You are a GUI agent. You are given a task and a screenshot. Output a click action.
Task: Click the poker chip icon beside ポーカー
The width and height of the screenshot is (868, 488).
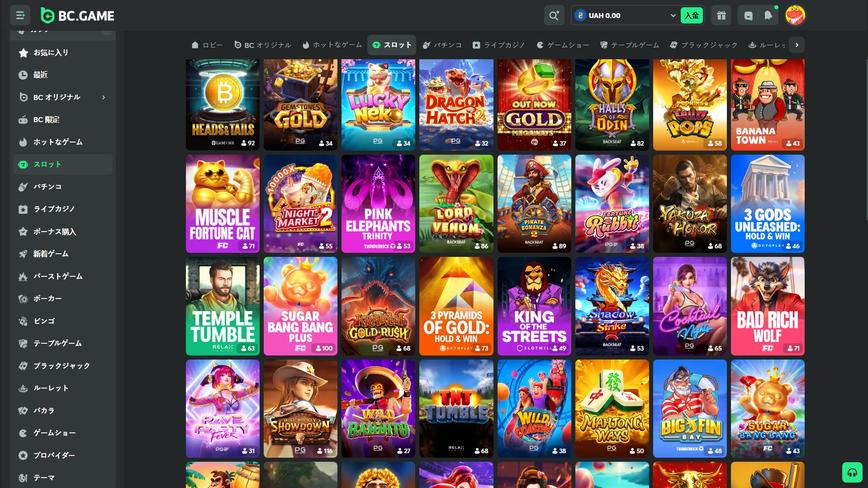tap(23, 299)
